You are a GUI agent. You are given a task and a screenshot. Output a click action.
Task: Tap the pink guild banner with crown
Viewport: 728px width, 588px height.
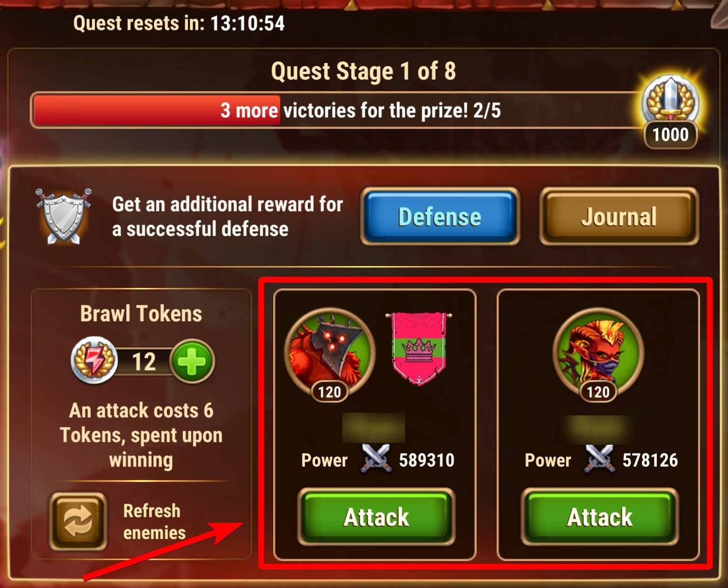point(418,348)
